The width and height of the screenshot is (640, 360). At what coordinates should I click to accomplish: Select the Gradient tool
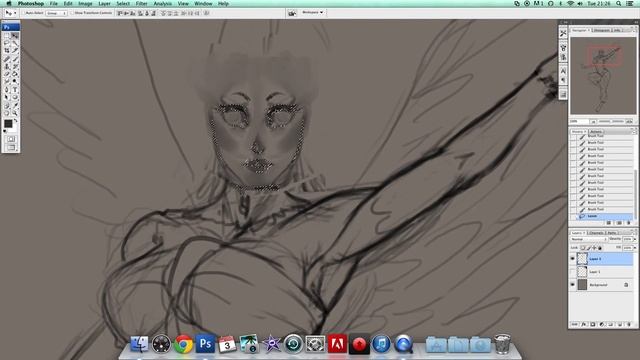click(x=15, y=74)
